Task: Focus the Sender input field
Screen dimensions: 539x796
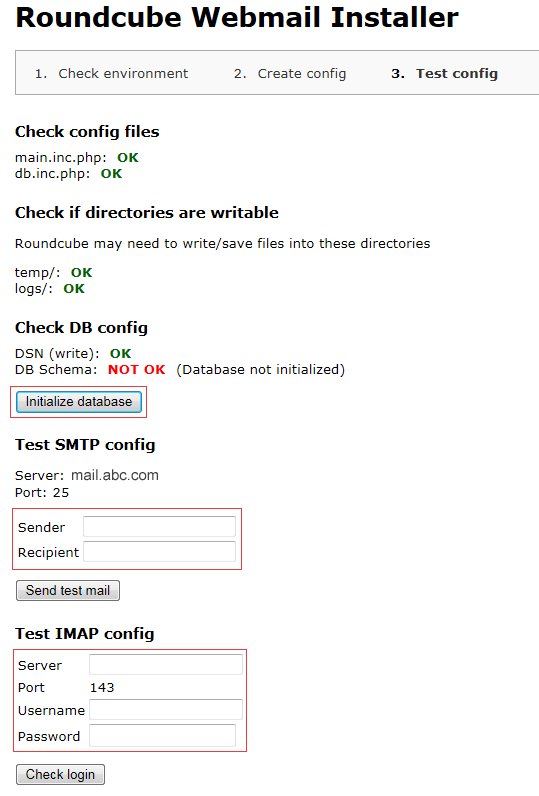Action: tap(159, 526)
